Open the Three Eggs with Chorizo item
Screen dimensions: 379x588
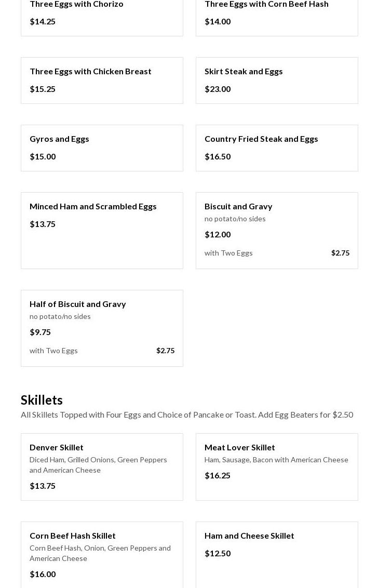pos(76,5)
